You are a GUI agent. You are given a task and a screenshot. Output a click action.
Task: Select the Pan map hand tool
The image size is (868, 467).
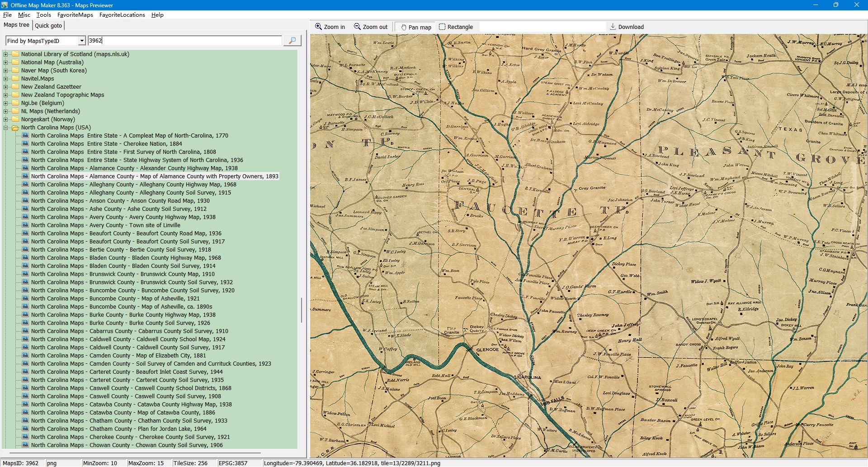click(x=404, y=27)
